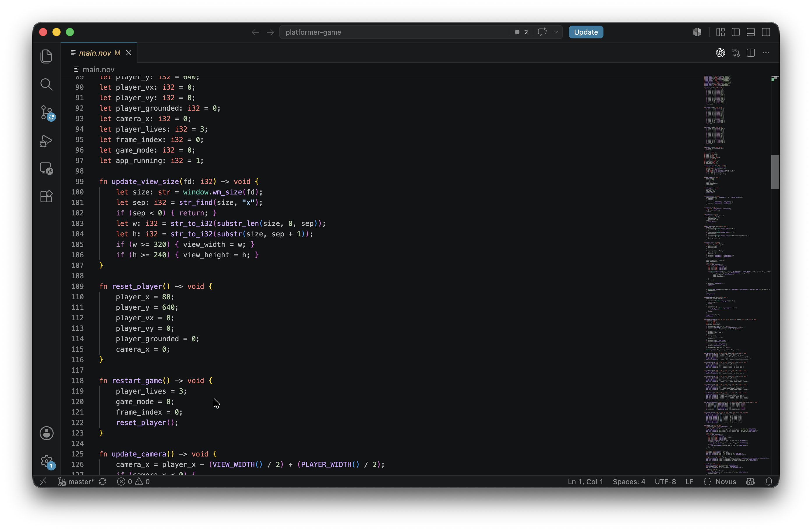Open the Explorer files view
The width and height of the screenshot is (812, 531).
point(46,56)
